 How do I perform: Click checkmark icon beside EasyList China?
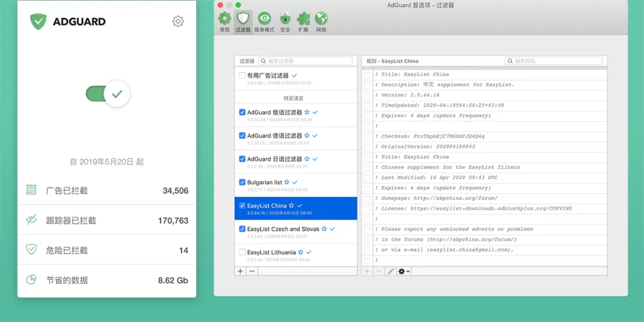[x=300, y=205]
